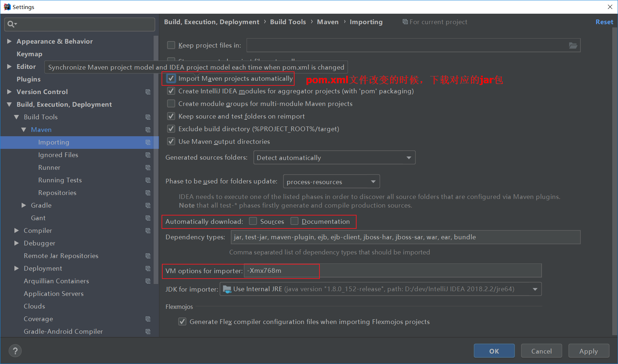Image resolution: width=618 pixels, height=364 pixels.
Task: Click per-project icon next to Remote Jar Repositories
Action: pyautogui.click(x=148, y=256)
